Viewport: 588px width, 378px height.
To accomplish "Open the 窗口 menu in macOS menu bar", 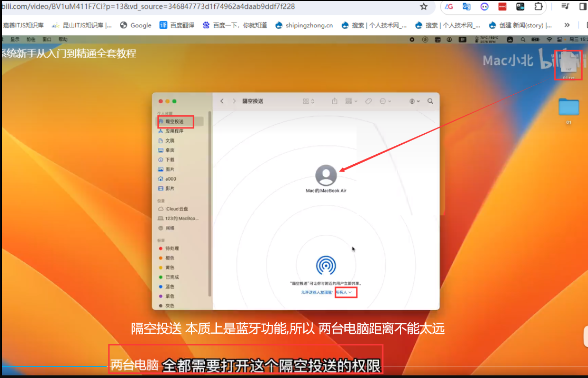I will 47,39.
